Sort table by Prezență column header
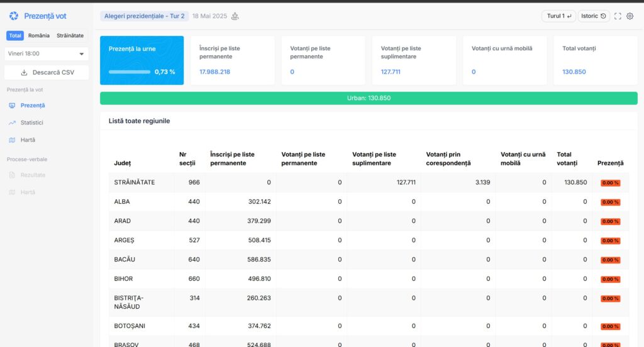This screenshot has width=644, height=347. [610, 163]
